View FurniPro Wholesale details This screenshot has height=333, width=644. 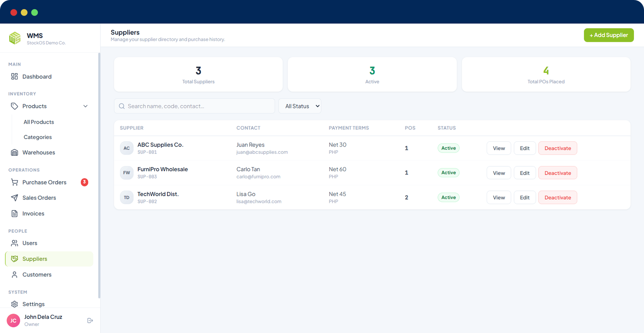(x=499, y=173)
